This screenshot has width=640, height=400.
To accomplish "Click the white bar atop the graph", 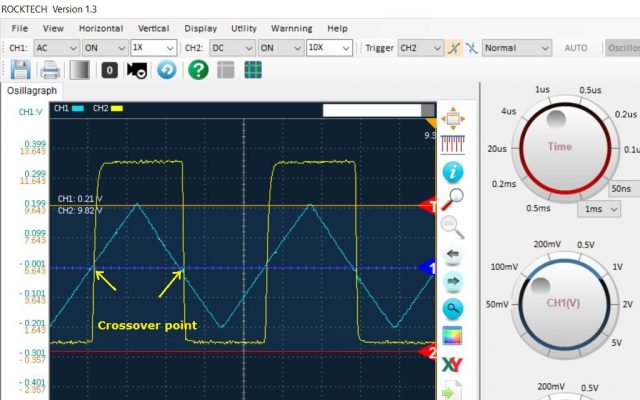I will 372,110.
